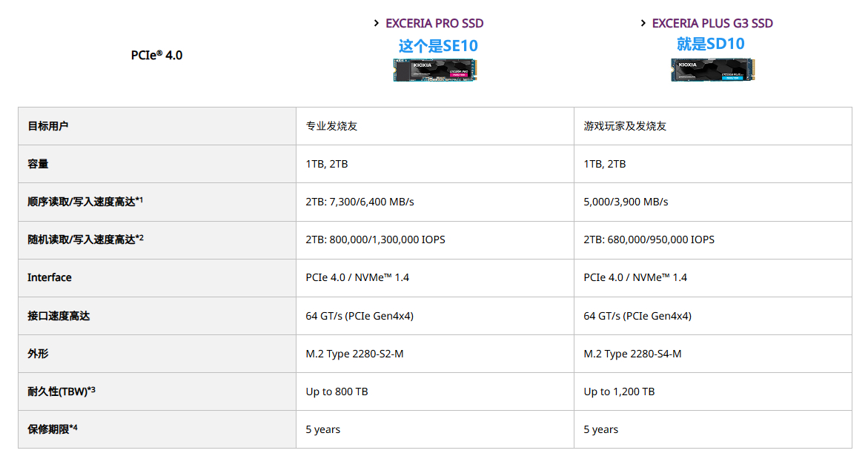Open the EXCERIA PLUS G3 SSD link
Viewport: 868px width, 456px height.
(712, 23)
